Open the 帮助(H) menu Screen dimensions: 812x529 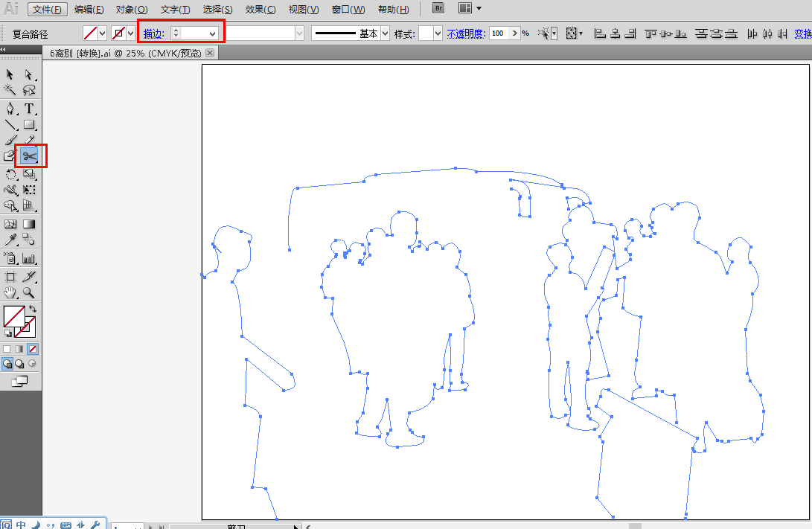[393, 10]
